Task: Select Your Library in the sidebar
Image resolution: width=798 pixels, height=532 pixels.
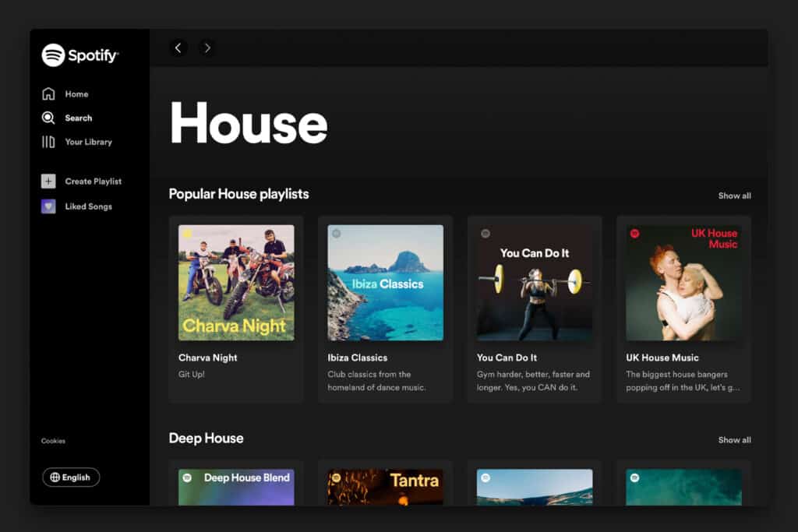Action: point(89,142)
